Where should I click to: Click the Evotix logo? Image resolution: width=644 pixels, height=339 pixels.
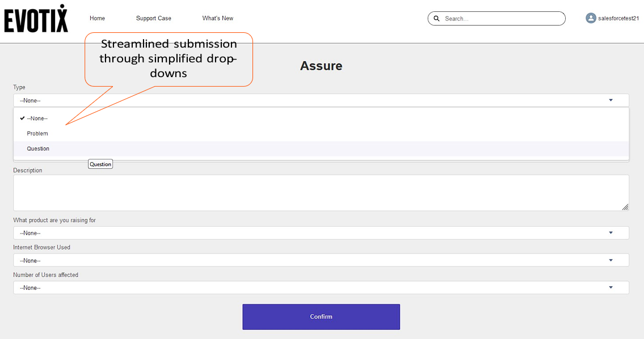[x=36, y=19]
